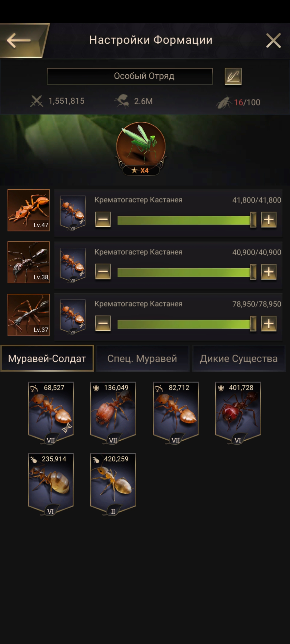Click the Особый Отряд formation name field
The image size is (290, 644).
[x=130, y=76]
